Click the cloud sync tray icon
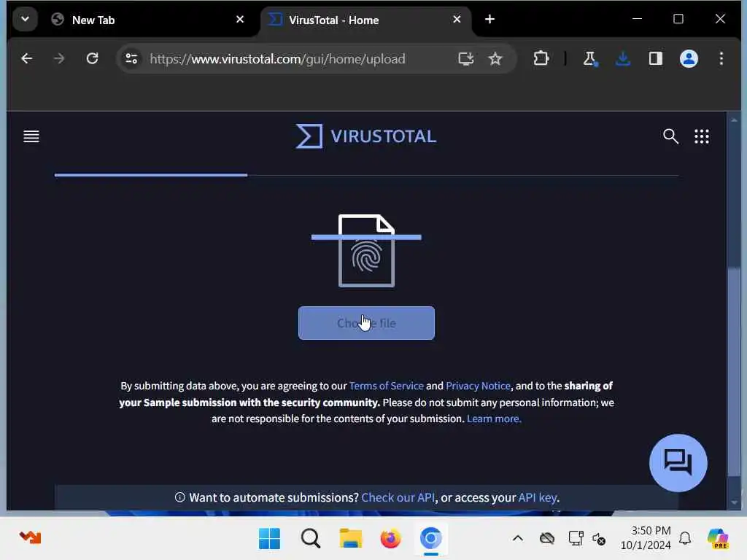The width and height of the screenshot is (747, 560). (547, 539)
